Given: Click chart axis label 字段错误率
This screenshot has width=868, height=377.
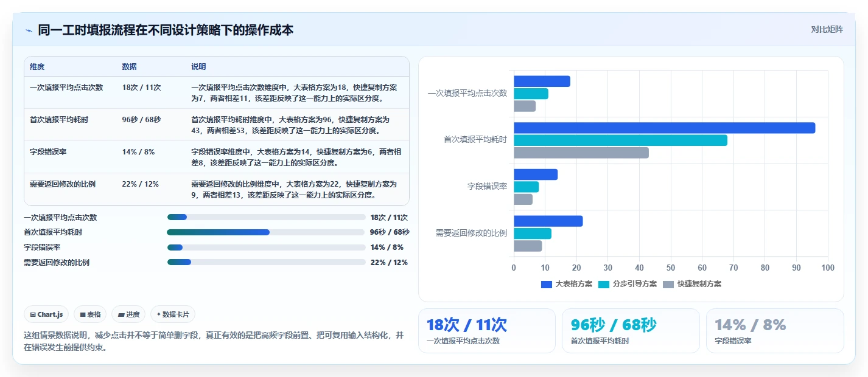Looking at the screenshot, I should pos(488,187).
